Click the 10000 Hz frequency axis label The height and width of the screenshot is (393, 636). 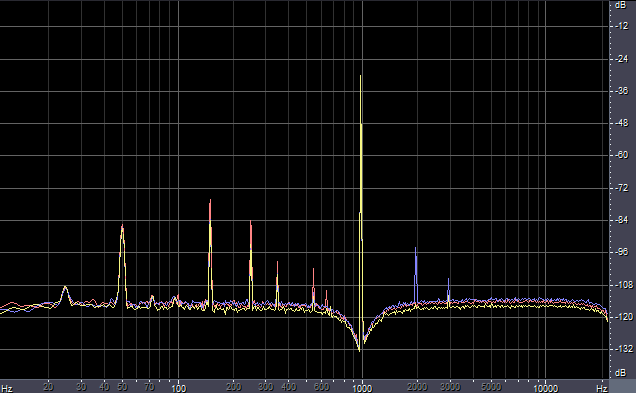(x=546, y=388)
